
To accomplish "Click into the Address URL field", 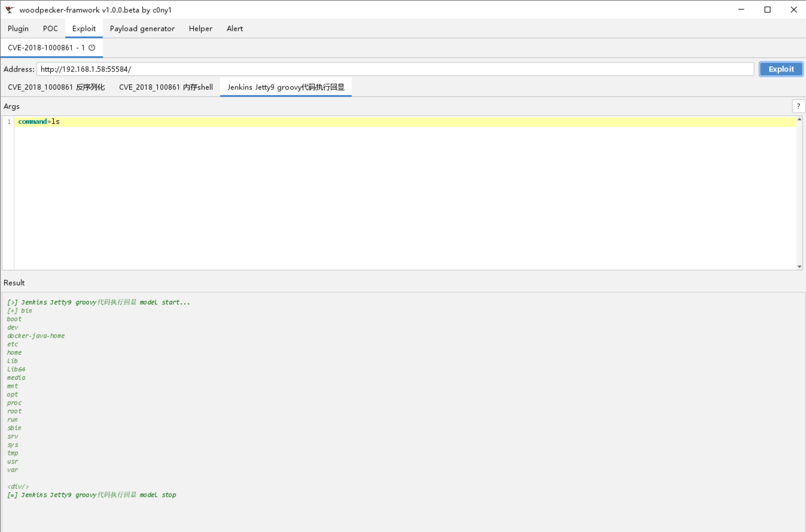I will point(395,69).
